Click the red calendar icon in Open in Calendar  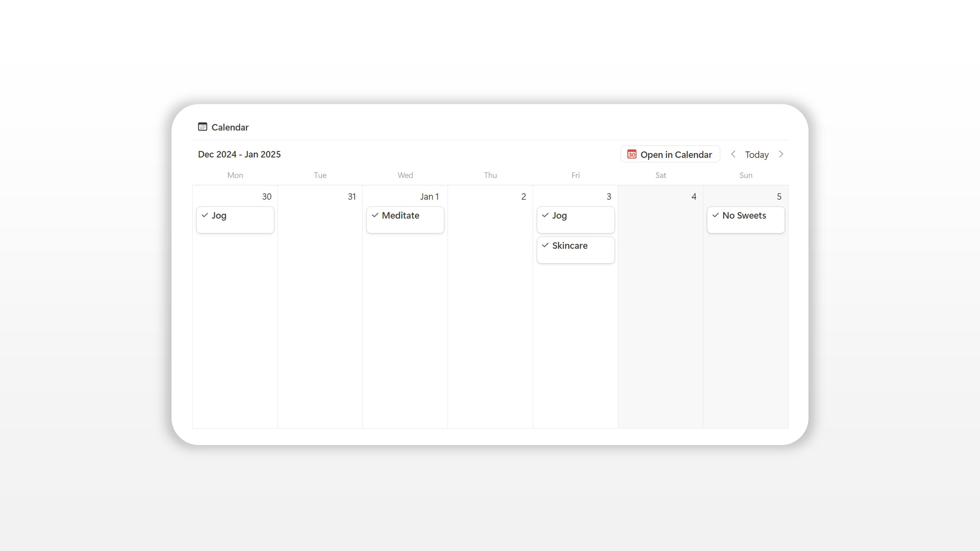(x=632, y=154)
